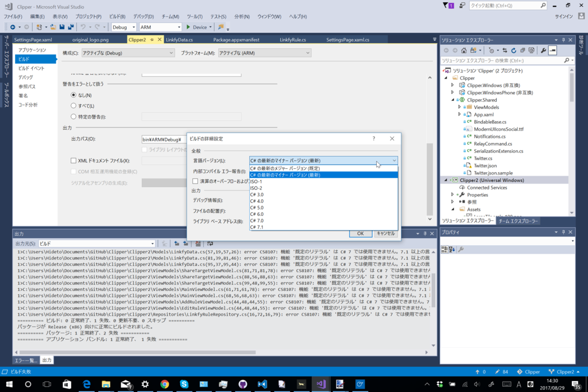Click Categorized icon in Properties panel
This screenshot has width=588, height=392.
point(445,249)
